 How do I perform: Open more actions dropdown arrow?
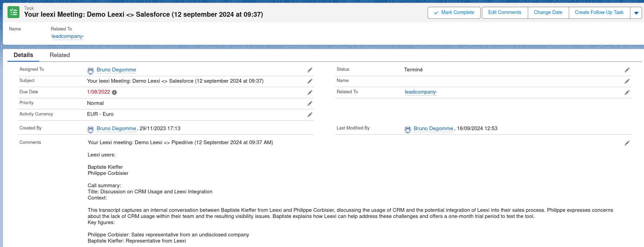(636, 13)
